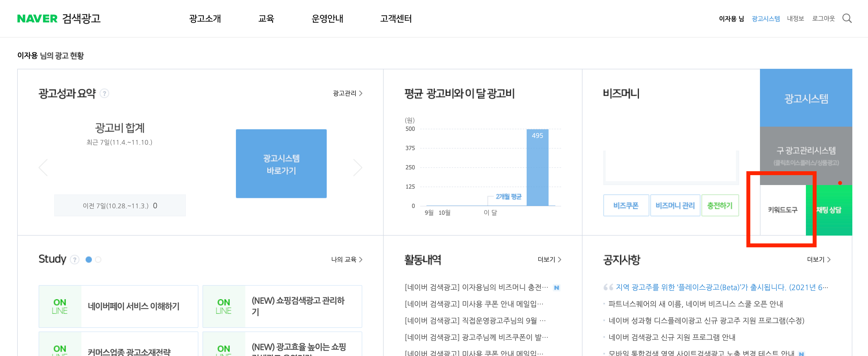This screenshot has height=356, width=868.
Task: Expand 활동내역 더보기
Action: [549, 259]
